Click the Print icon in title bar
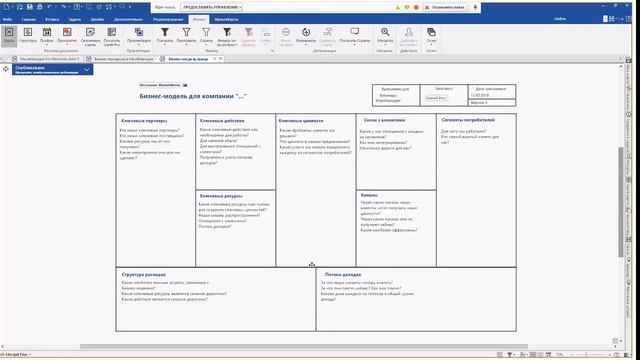The image size is (640, 360). pos(40,7)
